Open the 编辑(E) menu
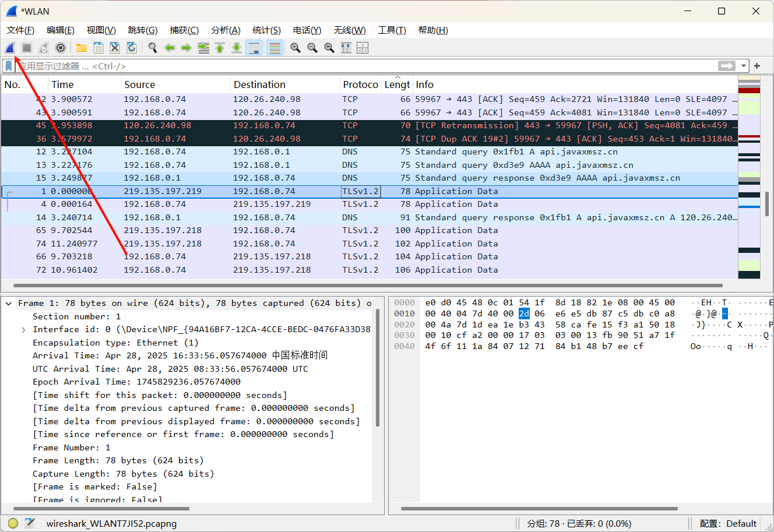 coord(61,30)
